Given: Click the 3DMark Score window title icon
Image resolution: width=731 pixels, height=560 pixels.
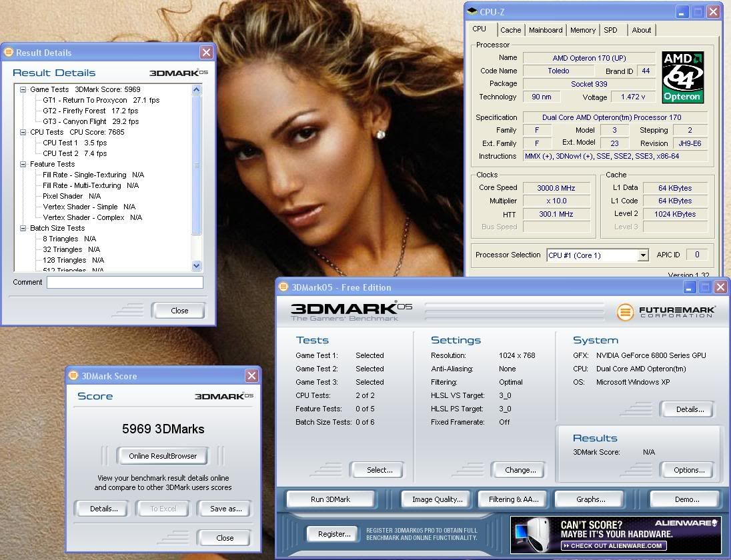Looking at the screenshot, I should (73, 375).
